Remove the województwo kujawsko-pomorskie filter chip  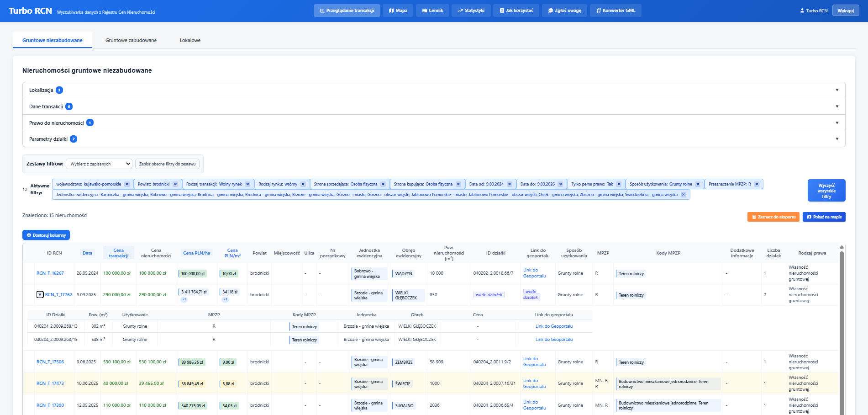(127, 184)
